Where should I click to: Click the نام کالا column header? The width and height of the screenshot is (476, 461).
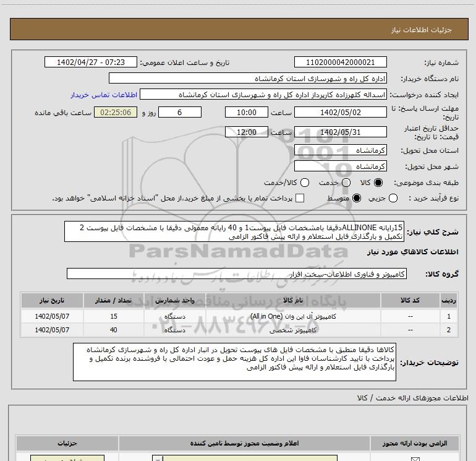(x=293, y=300)
